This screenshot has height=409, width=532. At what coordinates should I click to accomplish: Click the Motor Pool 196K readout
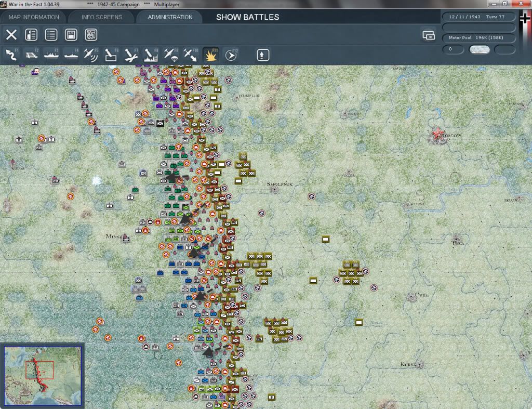point(478,37)
